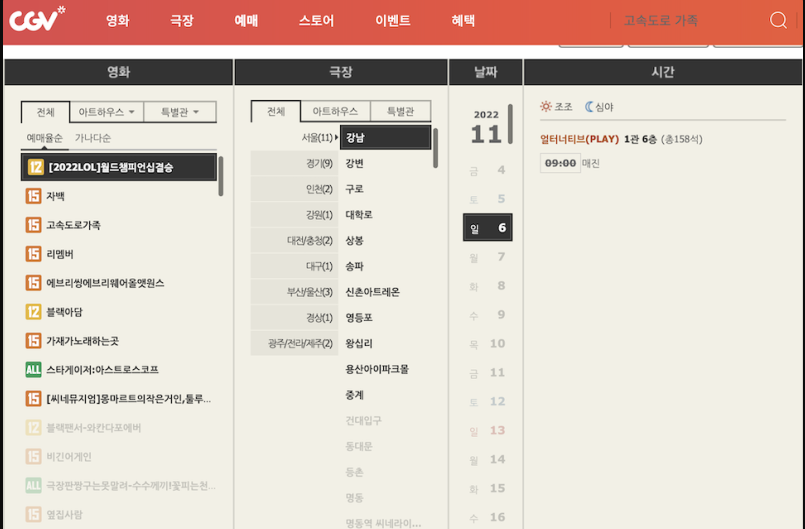Screen dimensions: 805x529
Task: Click the 12 rating badge beside 블랙아담
Action: tap(33, 312)
